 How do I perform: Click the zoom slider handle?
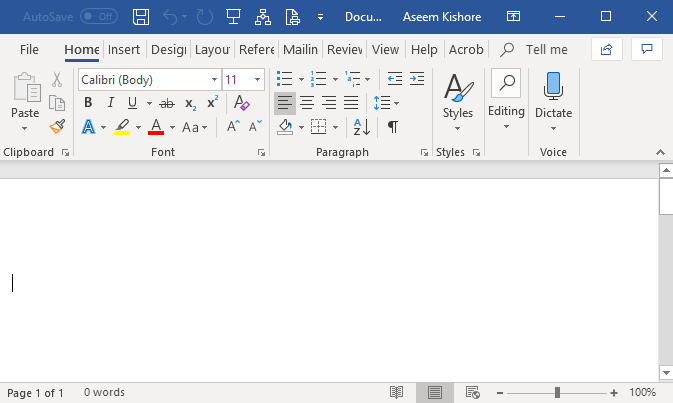pyautogui.click(x=557, y=393)
